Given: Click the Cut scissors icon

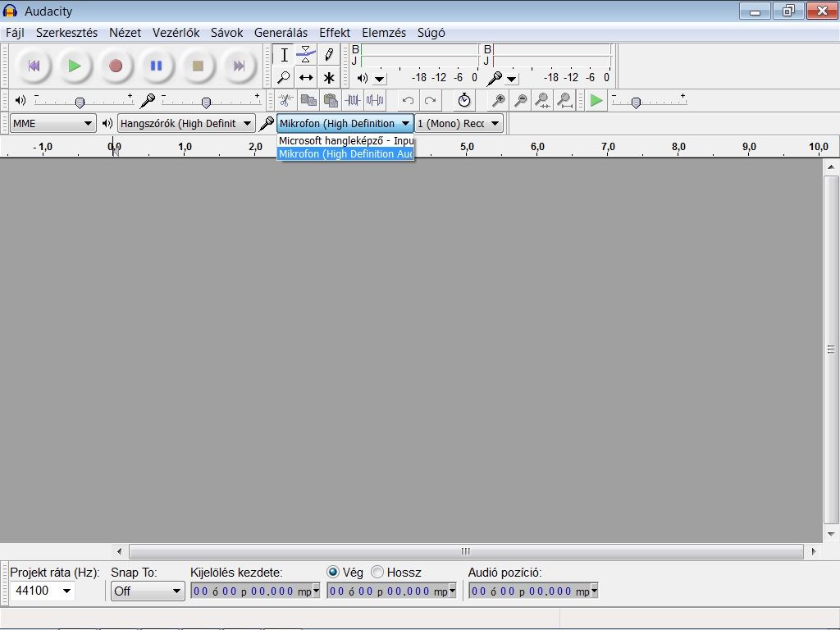Looking at the screenshot, I should (x=285, y=100).
